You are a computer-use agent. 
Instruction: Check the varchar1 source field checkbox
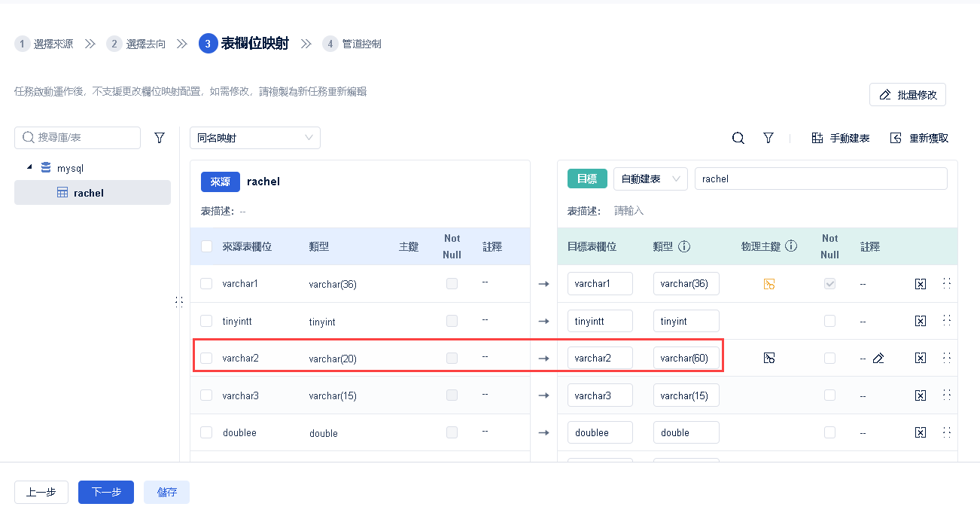point(206,284)
